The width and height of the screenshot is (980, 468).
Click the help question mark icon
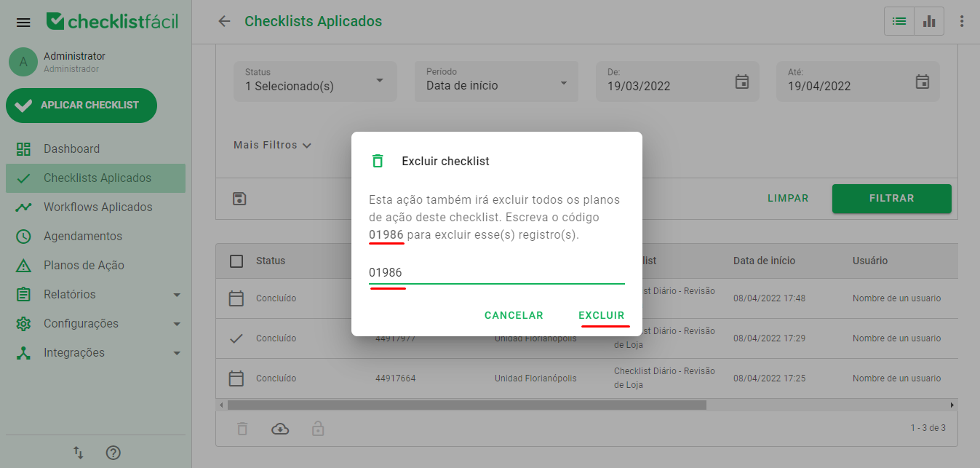point(113,453)
